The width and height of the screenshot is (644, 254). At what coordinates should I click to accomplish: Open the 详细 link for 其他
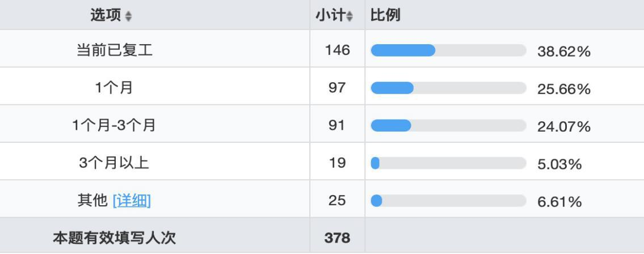coord(132,201)
